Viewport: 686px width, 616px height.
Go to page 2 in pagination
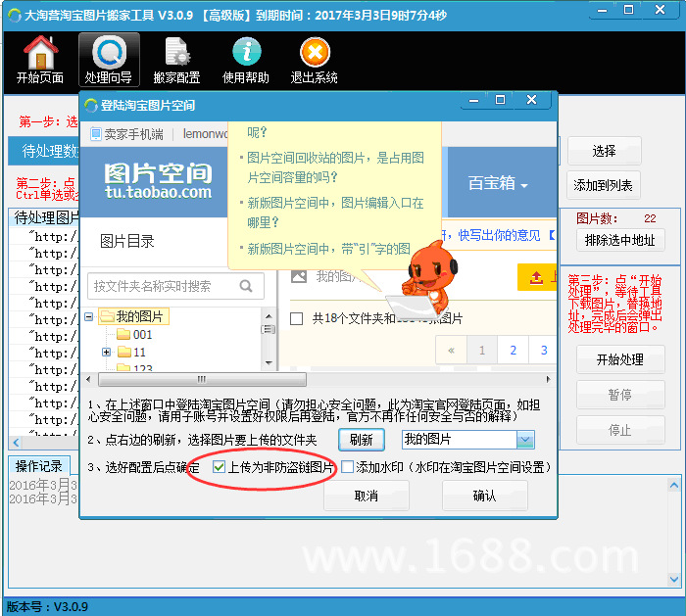pos(513,351)
